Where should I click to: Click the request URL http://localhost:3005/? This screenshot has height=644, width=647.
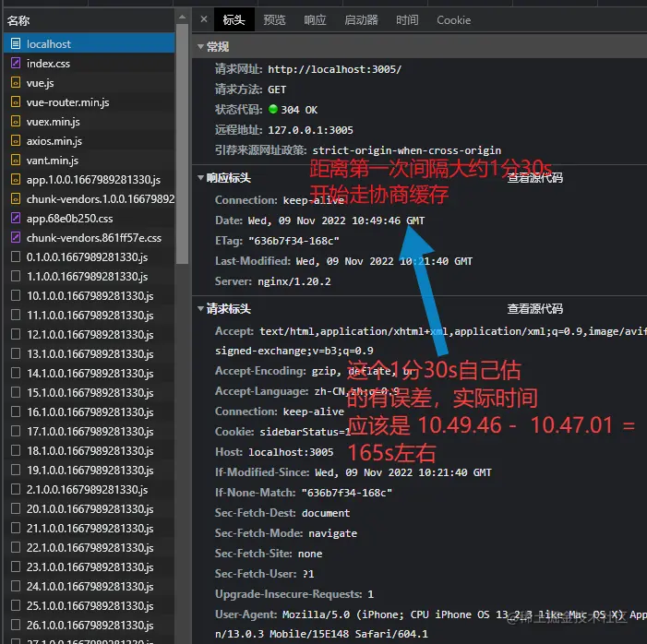(334, 69)
